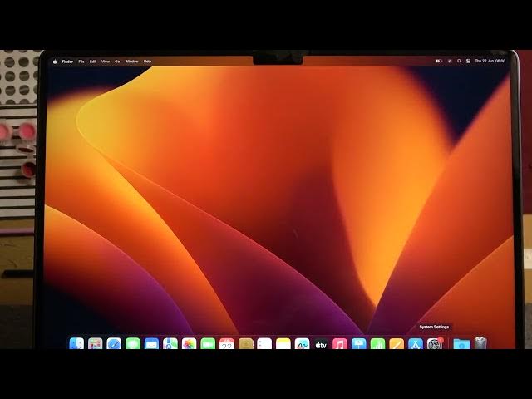Open Finder from the Dock
Screen dimensions: 532x399
click(x=76, y=343)
